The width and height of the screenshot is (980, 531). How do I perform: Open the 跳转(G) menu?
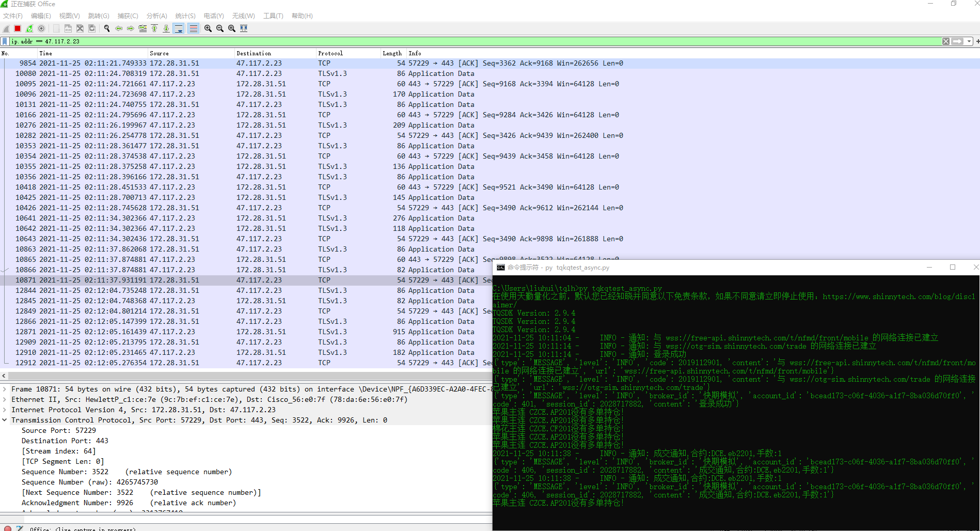coord(99,16)
